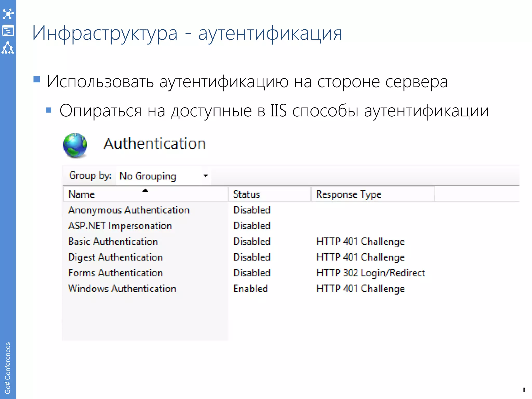Screen dimensions: 532x399
Task: Click the window layout icon in sidebar
Action: [8, 31]
